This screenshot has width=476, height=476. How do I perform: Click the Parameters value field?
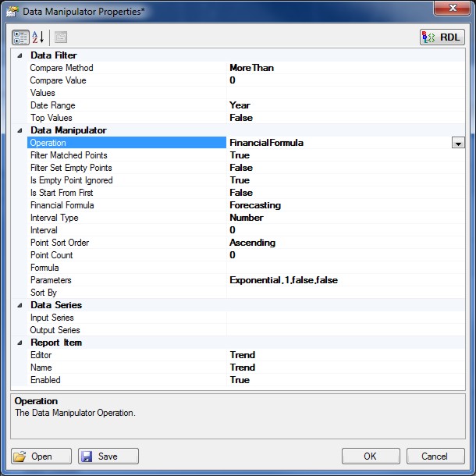pos(343,280)
